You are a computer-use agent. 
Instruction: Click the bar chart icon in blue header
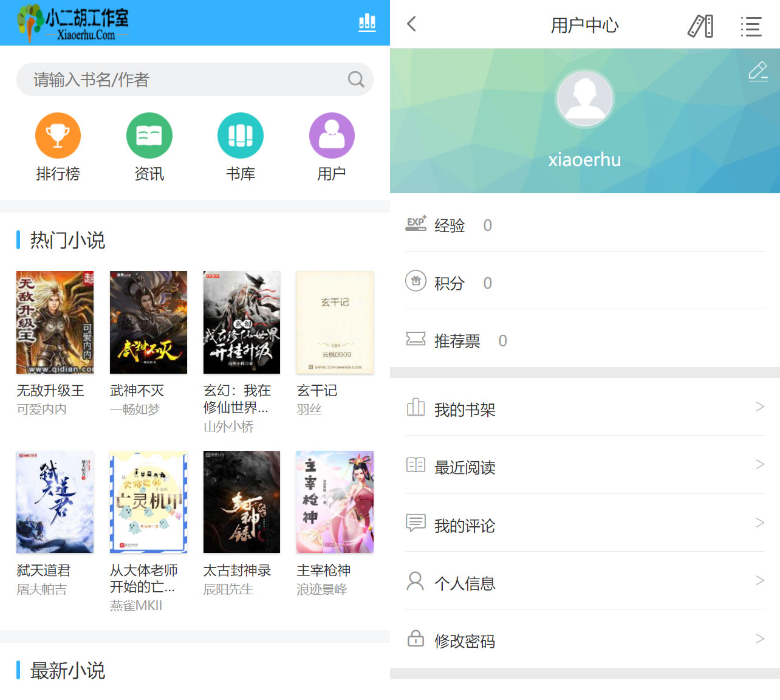(x=367, y=23)
